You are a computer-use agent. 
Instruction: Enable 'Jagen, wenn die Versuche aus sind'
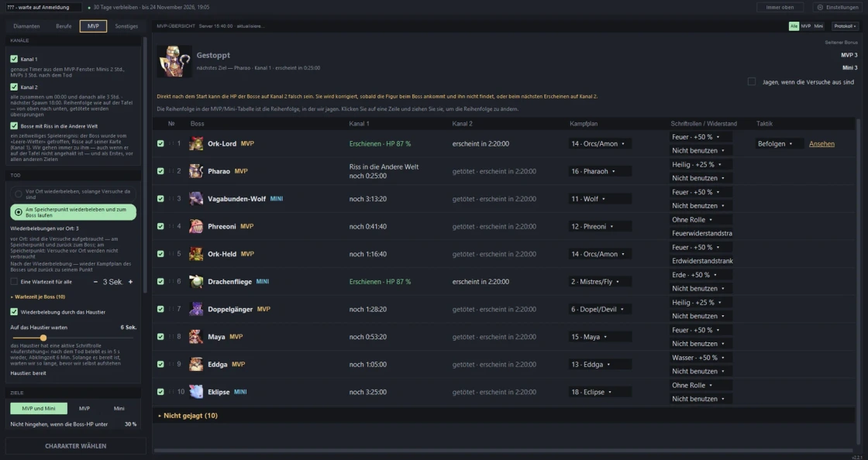[751, 82]
